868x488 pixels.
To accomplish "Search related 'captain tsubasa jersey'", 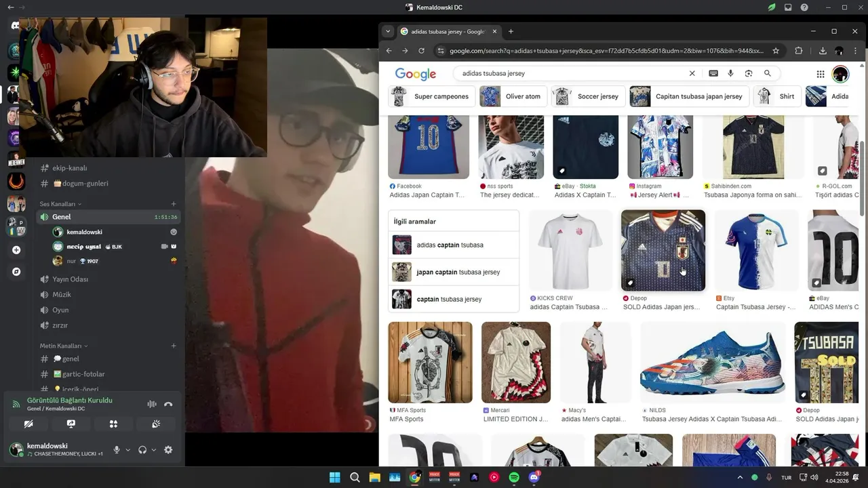I will pyautogui.click(x=454, y=299).
